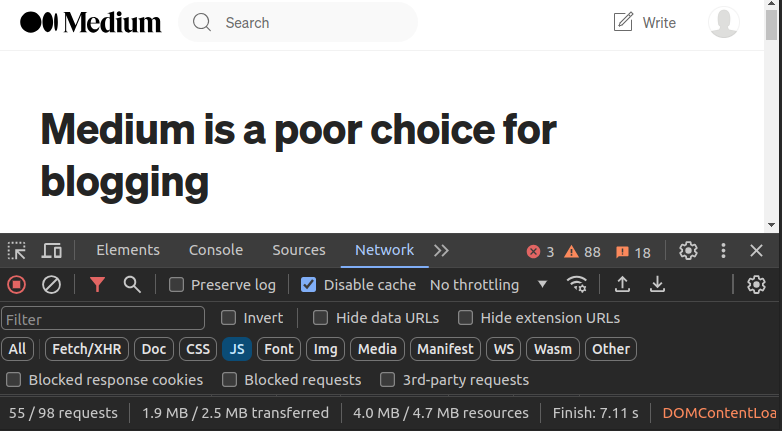
Task: Click the Write link on Medium
Action: (x=644, y=22)
